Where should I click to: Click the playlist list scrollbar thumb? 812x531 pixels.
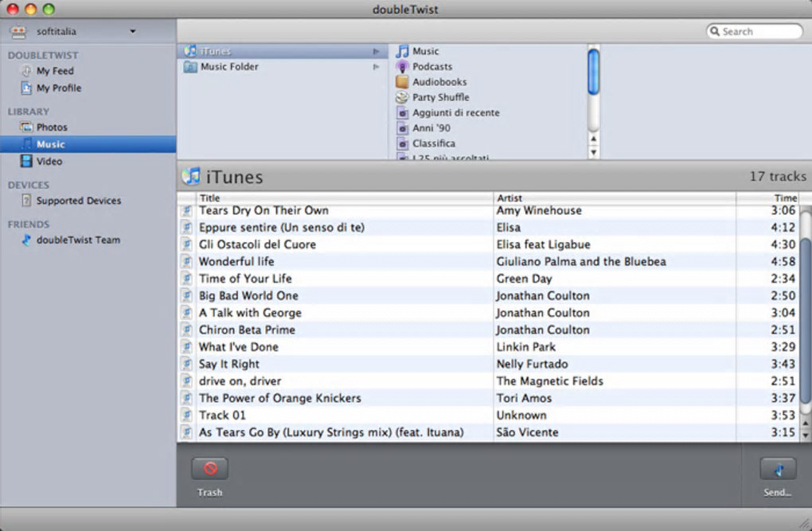(x=593, y=72)
